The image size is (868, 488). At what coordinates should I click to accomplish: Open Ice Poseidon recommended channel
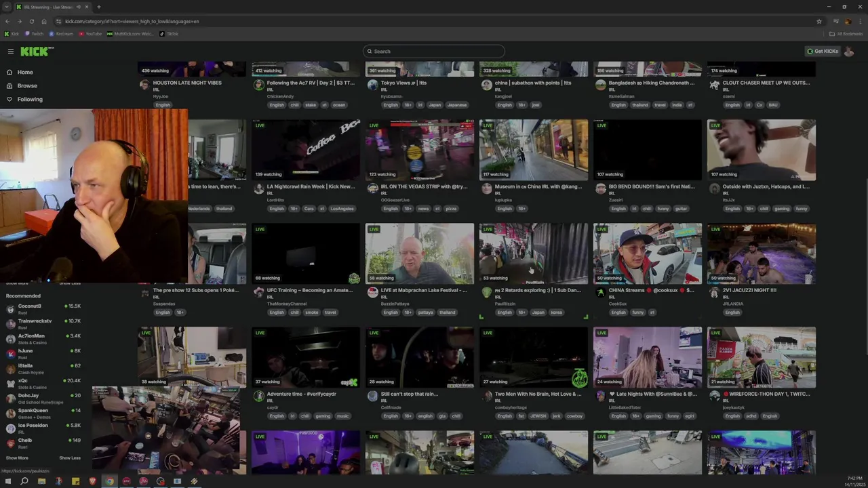click(42, 428)
